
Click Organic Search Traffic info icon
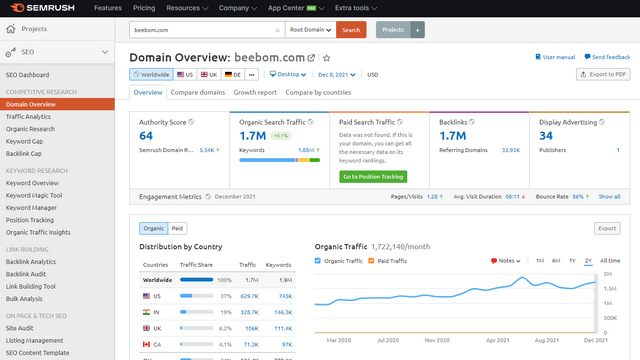[x=311, y=122]
